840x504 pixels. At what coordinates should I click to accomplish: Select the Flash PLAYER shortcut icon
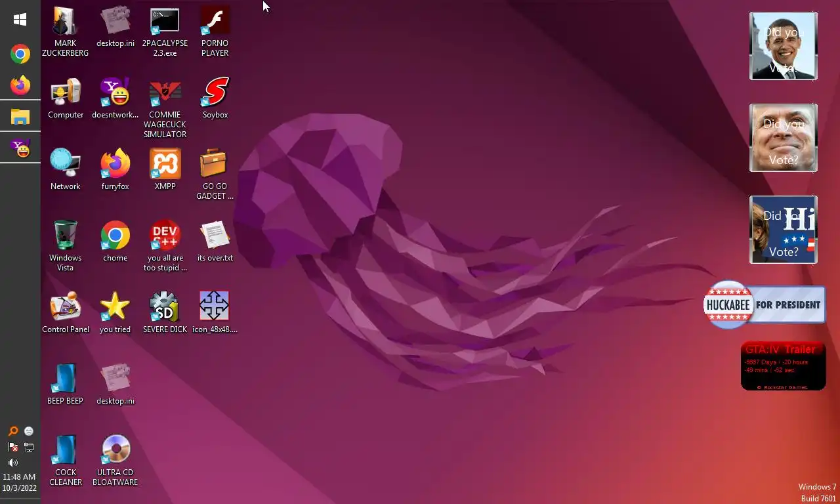(215, 31)
